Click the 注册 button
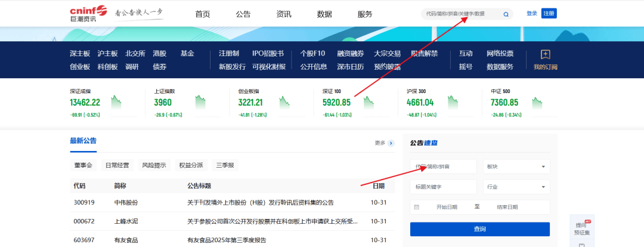Screen dimensions: 644x247 pos(549,13)
